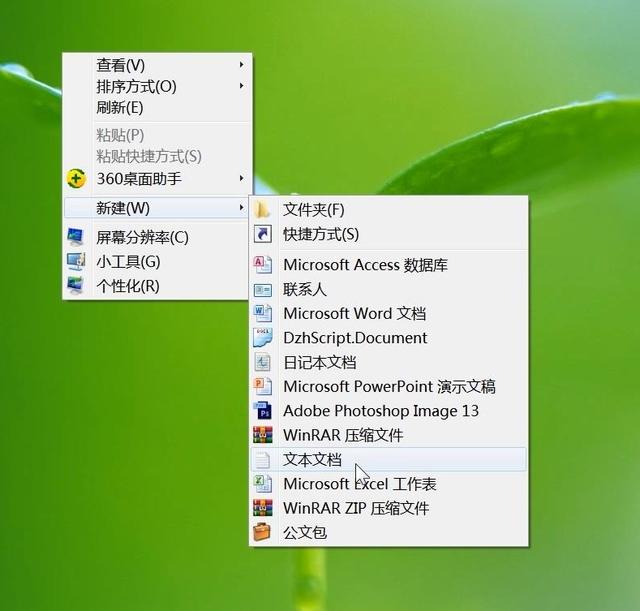Create a WinRAR 压缩文件
This screenshot has width=640, height=611.
pyautogui.click(x=389, y=435)
